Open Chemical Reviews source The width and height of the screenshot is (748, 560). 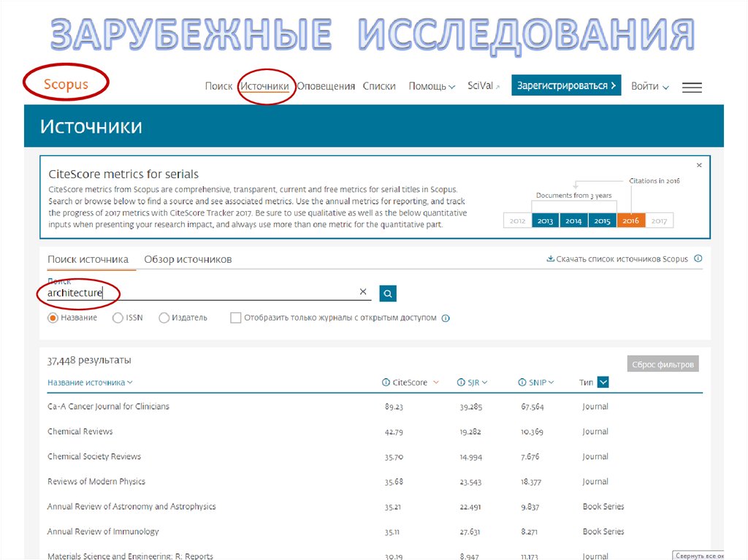coord(80,431)
